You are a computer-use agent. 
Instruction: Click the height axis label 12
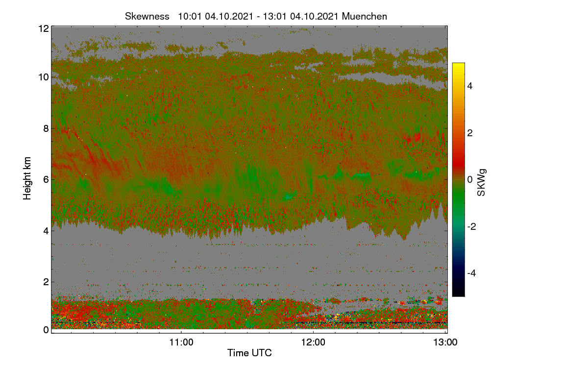tap(43, 29)
